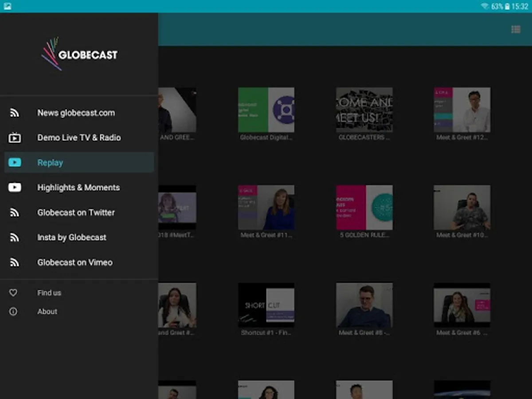Open Demo Live TV & Radio
The width and height of the screenshot is (532, 399).
point(79,138)
